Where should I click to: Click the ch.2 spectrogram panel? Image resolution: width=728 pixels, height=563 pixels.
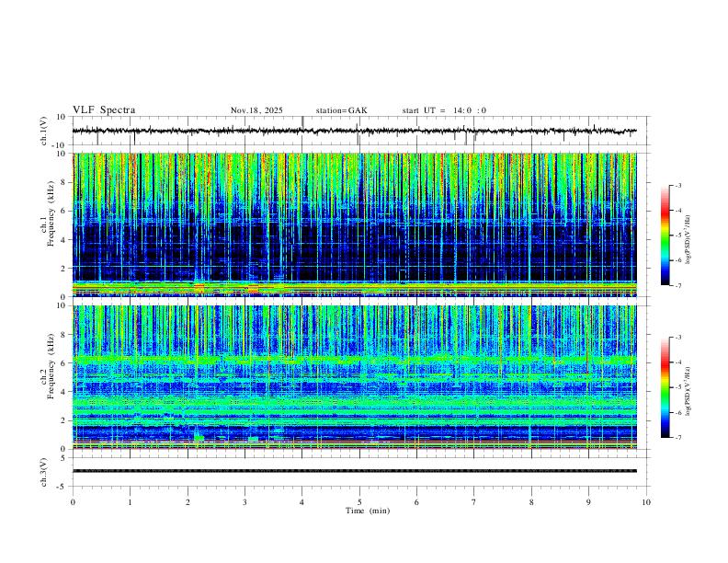tap(354, 377)
